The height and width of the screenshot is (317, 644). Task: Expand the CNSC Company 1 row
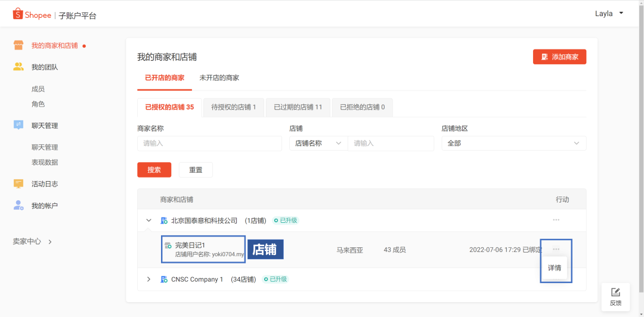coord(148,279)
